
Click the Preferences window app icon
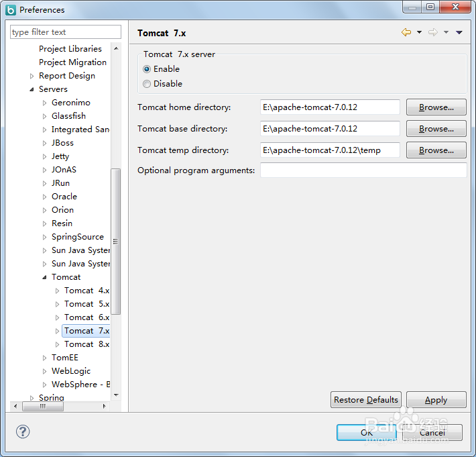click(11, 10)
